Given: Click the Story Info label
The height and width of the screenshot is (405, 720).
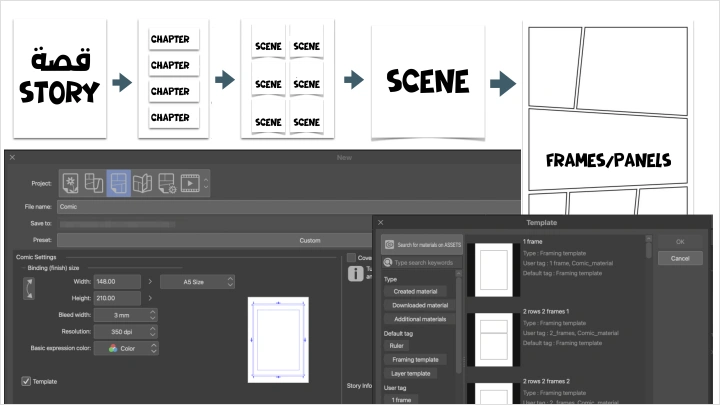Looking at the screenshot, I should (x=359, y=386).
